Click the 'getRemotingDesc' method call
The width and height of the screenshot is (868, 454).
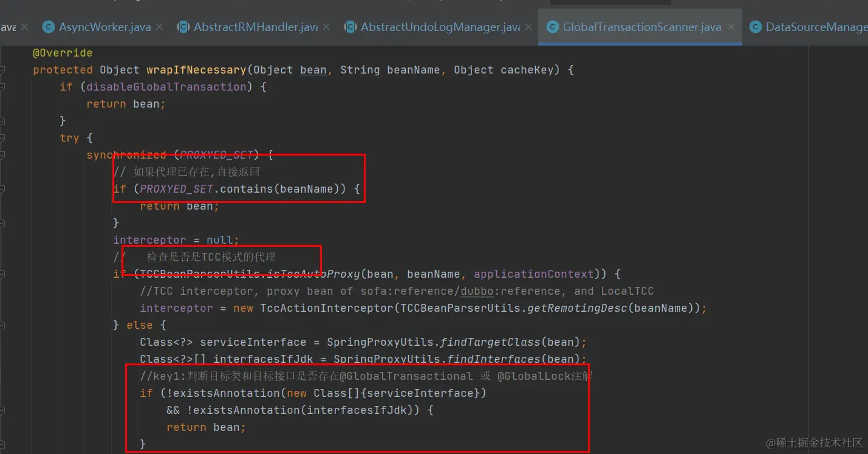577,308
